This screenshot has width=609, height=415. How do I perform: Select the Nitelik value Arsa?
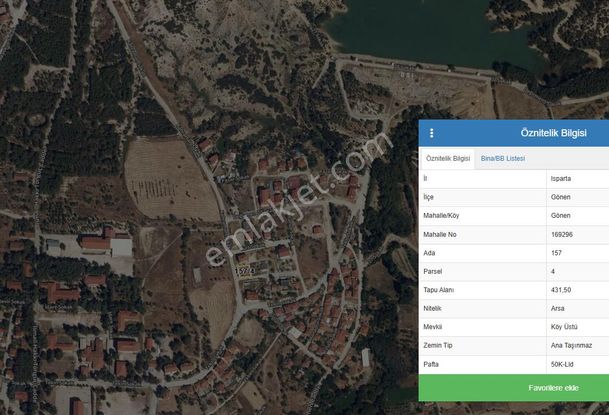click(x=557, y=309)
